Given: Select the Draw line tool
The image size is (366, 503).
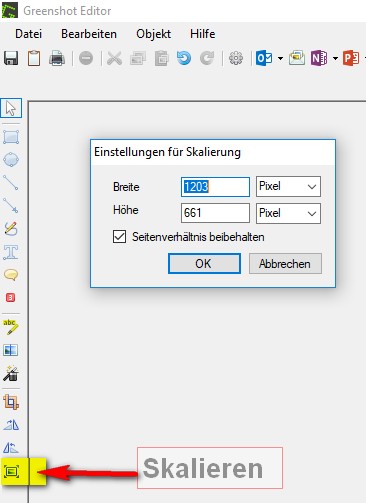Looking at the screenshot, I should [11, 183].
